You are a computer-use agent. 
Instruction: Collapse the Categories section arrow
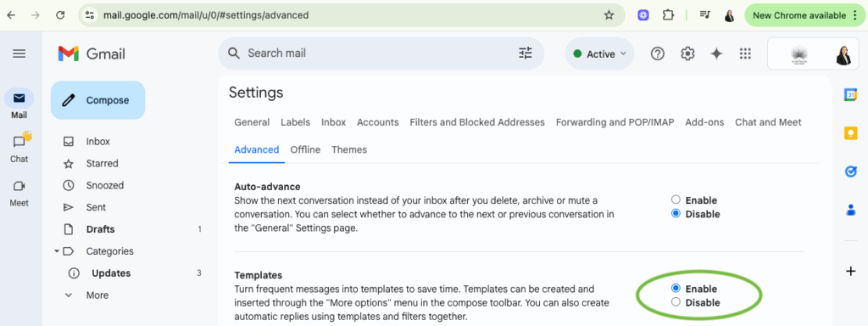coord(57,251)
